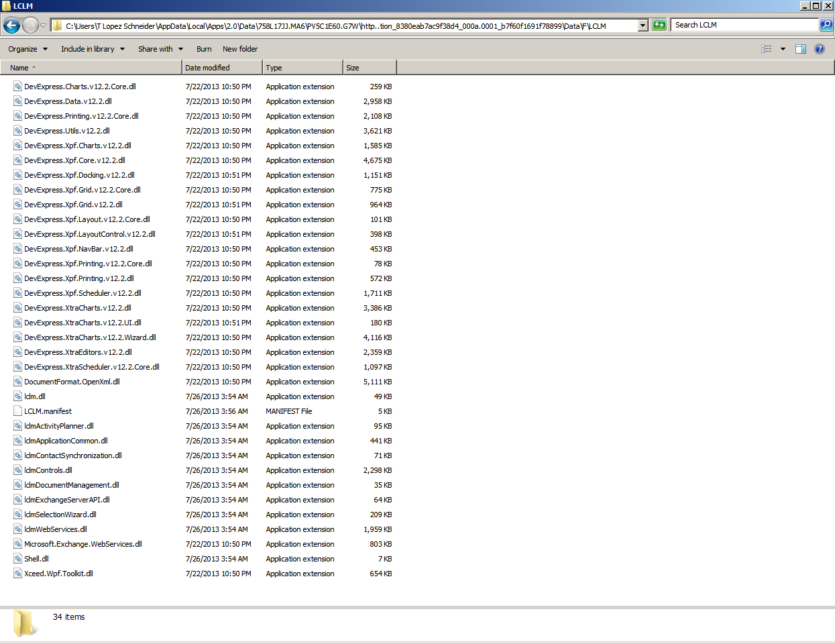Image resolution: width=835 pixels, height=644 pixels.
Task: Select the Shell.dll file
Action: (x=36, y=559)
